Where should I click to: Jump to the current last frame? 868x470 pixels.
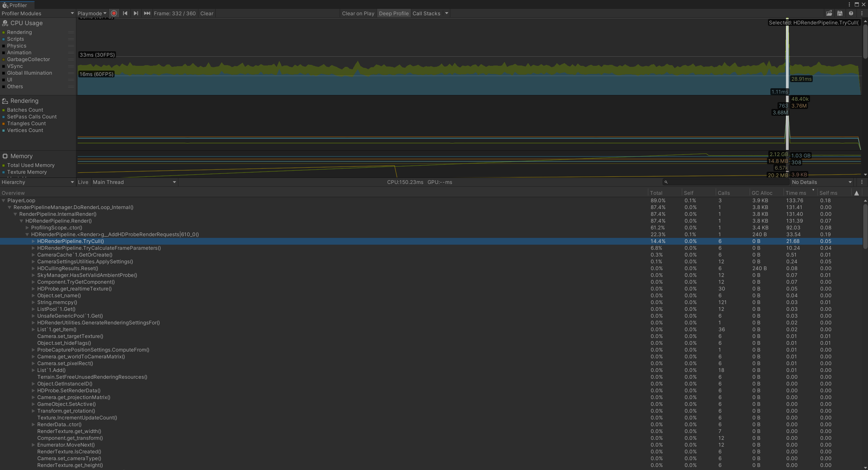coord(147,13)
